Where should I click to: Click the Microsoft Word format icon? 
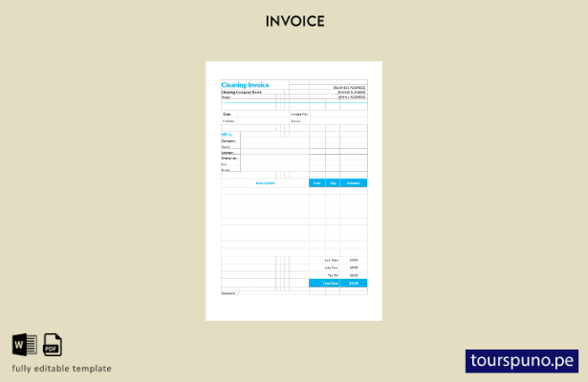click(x=25, y=344)
